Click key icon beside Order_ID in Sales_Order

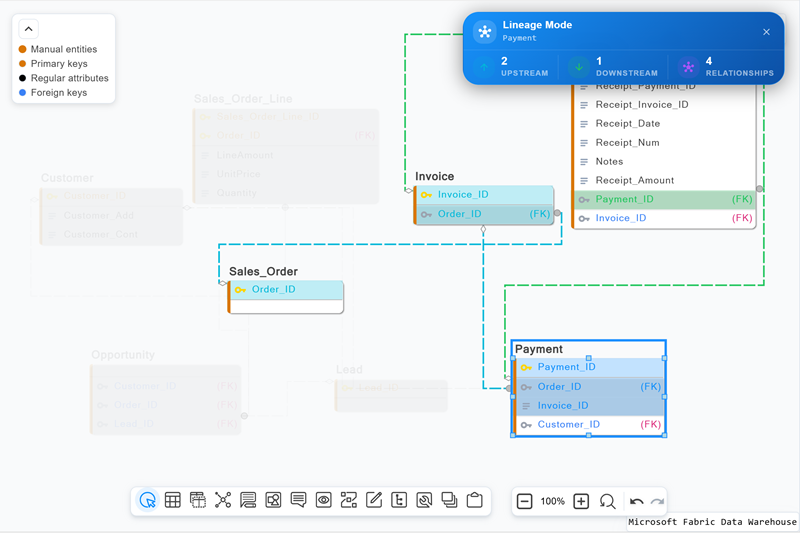pos(240,290)
